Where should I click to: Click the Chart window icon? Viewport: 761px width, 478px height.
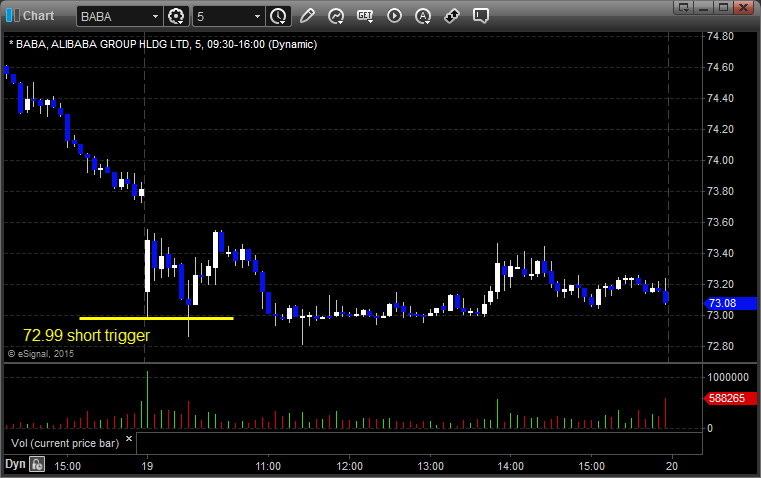(x=11, y=16)
